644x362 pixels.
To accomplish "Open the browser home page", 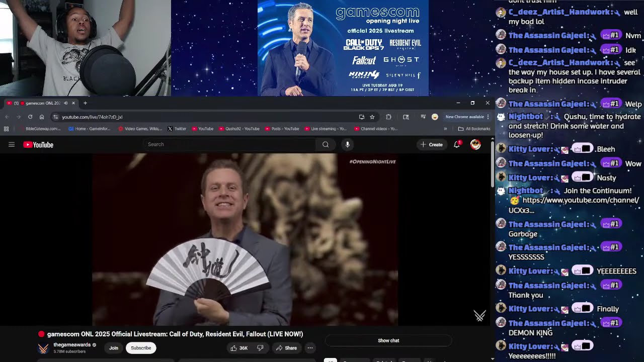I will click(x=42, y=117).
